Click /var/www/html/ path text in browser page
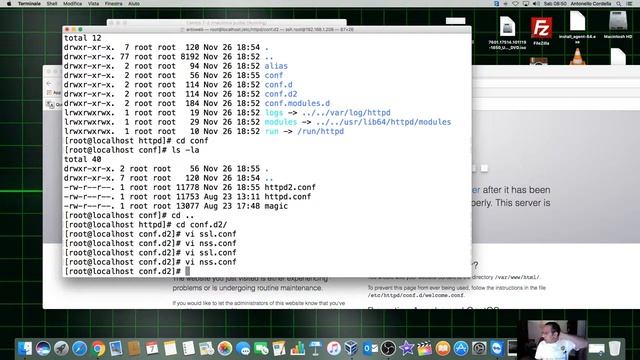 pos(517,277)
